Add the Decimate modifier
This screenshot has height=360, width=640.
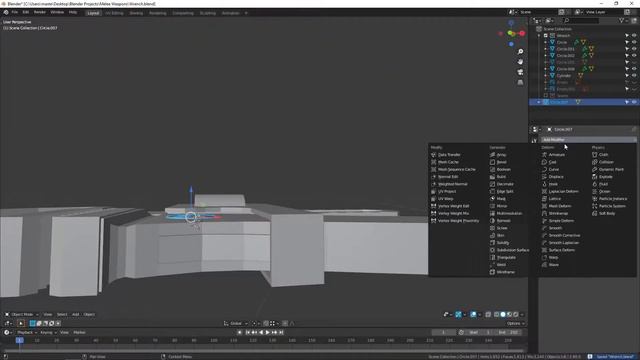coord(502,184)
